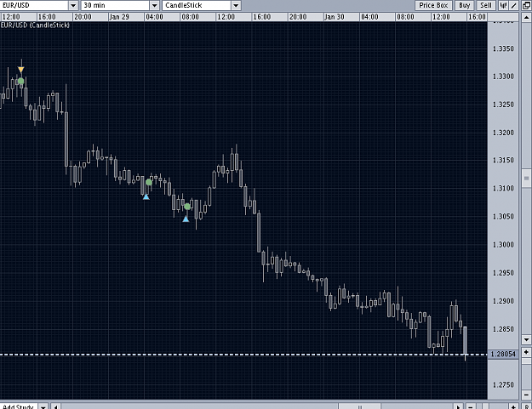Click the vertical price scrollbar thumb

[x=526, y=179]
